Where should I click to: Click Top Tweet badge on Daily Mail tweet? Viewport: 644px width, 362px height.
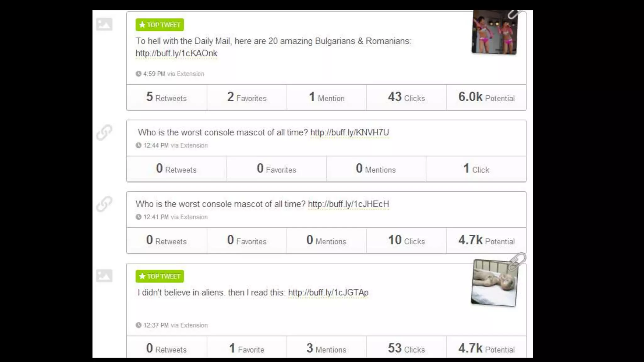coord(160,25)
